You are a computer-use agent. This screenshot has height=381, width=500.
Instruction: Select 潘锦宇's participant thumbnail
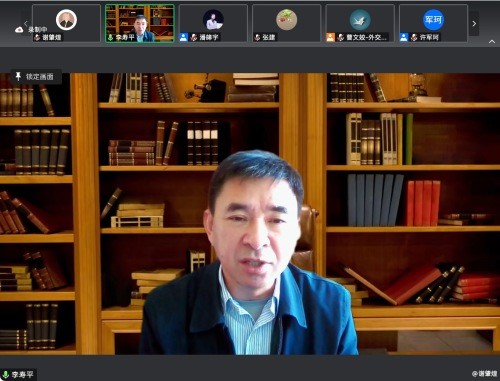pos(213,23)
